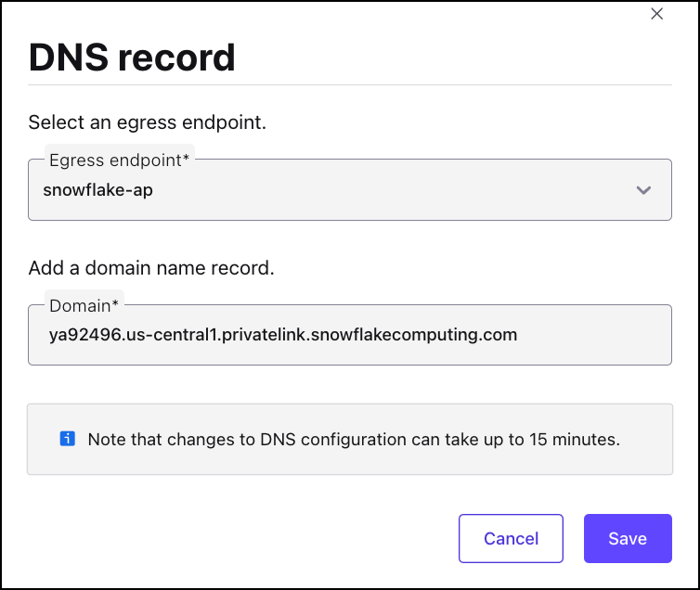Click the Egress endpoint* field label

pyautogui.click(x=119, y=160)
